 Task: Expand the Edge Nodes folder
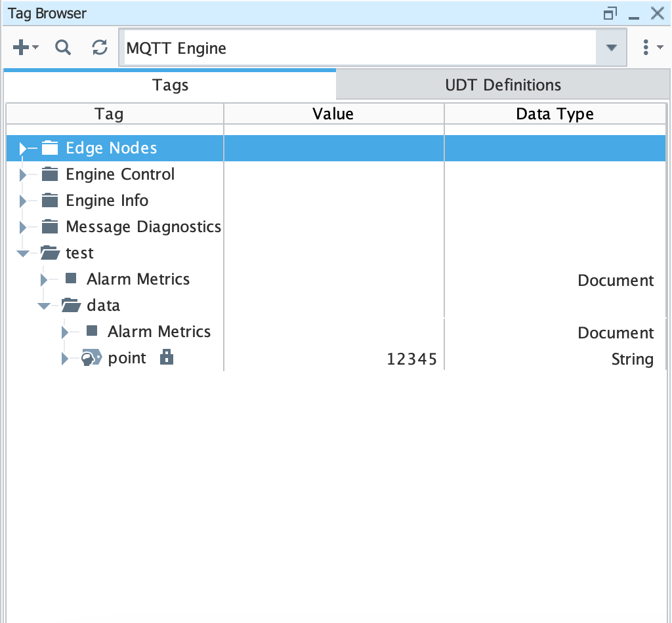[23, 149]
